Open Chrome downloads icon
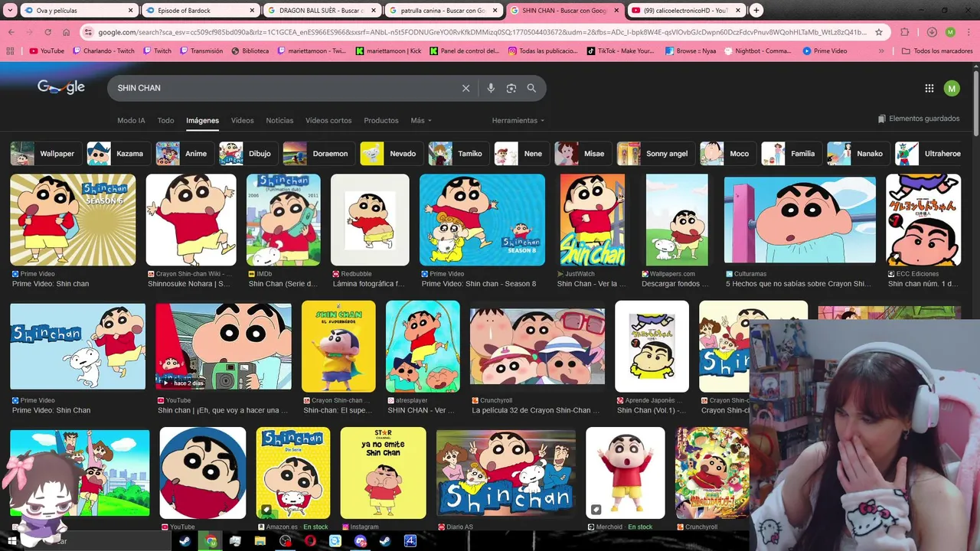 [x=932, y=32]
